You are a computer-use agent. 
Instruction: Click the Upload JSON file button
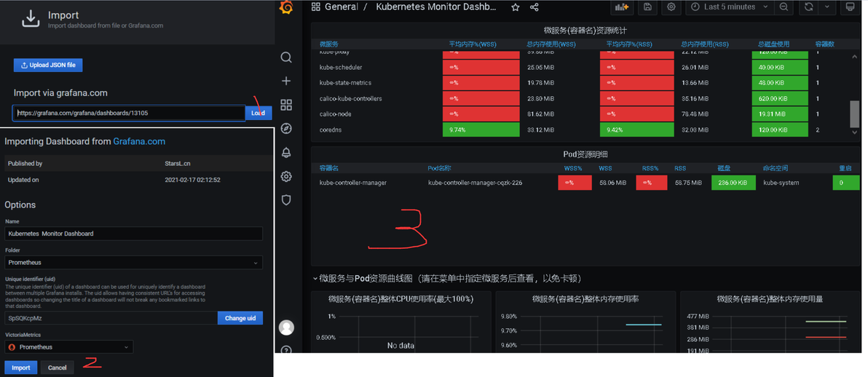[48, 65]
